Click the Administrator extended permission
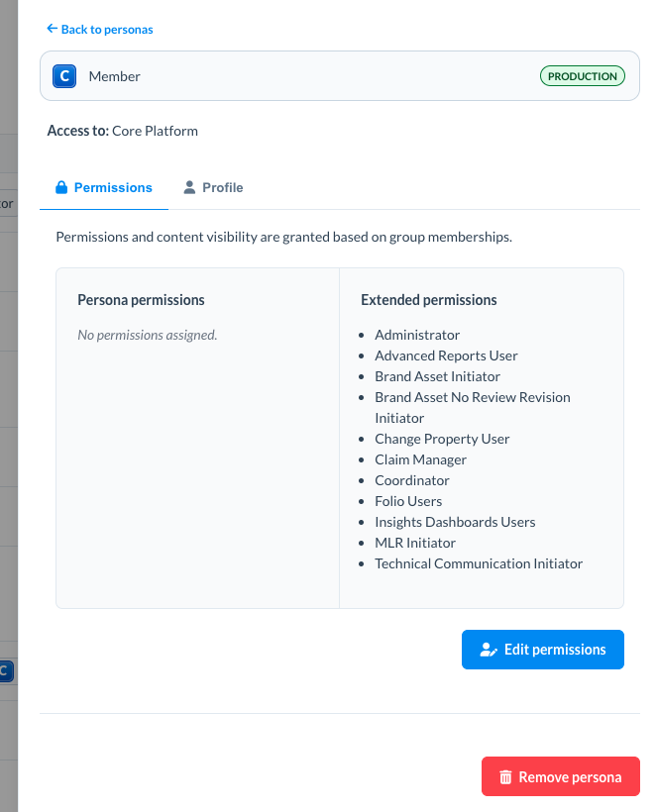The width and height of the screenshot is (656, 812). (x=417, y=335)
